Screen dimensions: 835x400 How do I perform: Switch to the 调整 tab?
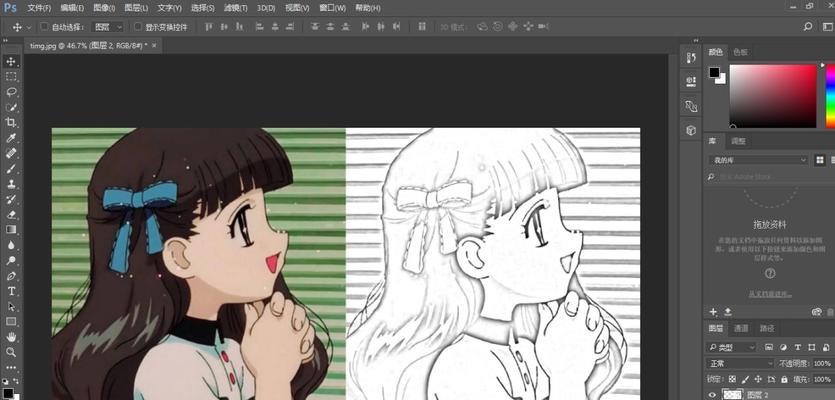pos(739,142)
